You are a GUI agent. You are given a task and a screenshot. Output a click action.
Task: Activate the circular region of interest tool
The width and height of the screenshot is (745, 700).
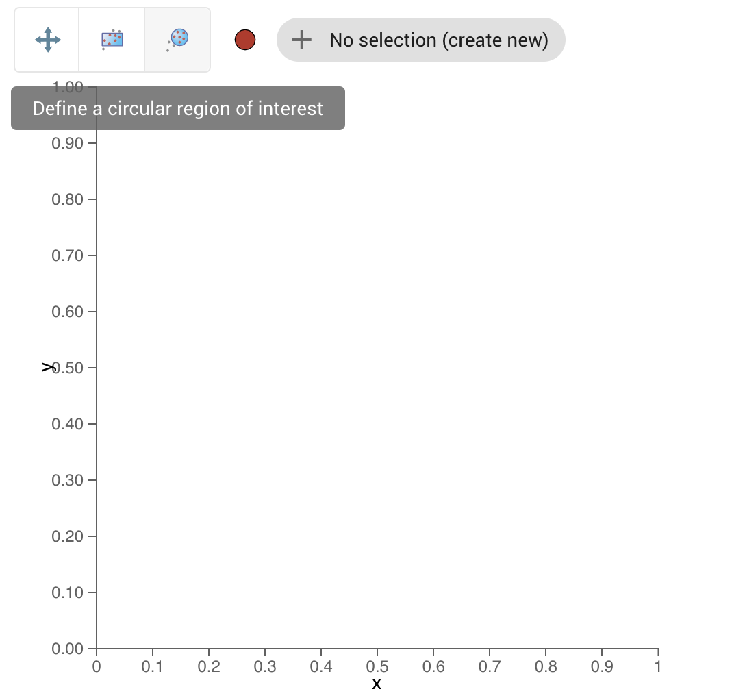(177, 39)
